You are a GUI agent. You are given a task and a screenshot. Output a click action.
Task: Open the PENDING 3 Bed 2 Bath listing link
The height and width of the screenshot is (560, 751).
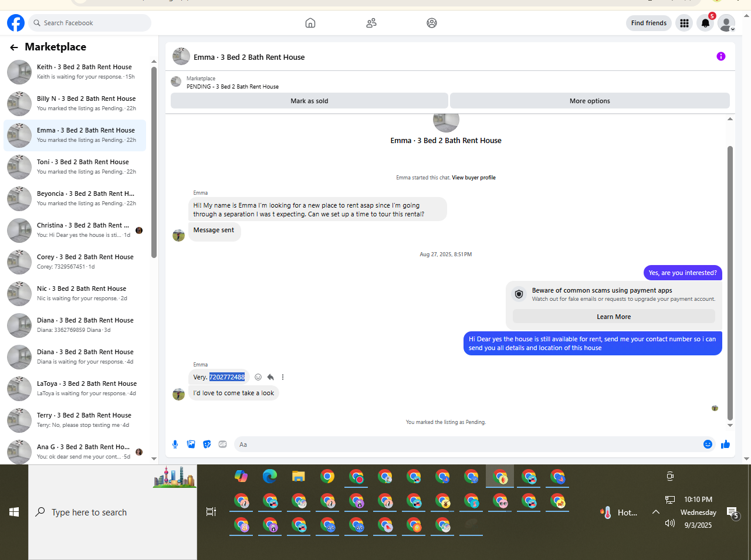click(232, 87)
